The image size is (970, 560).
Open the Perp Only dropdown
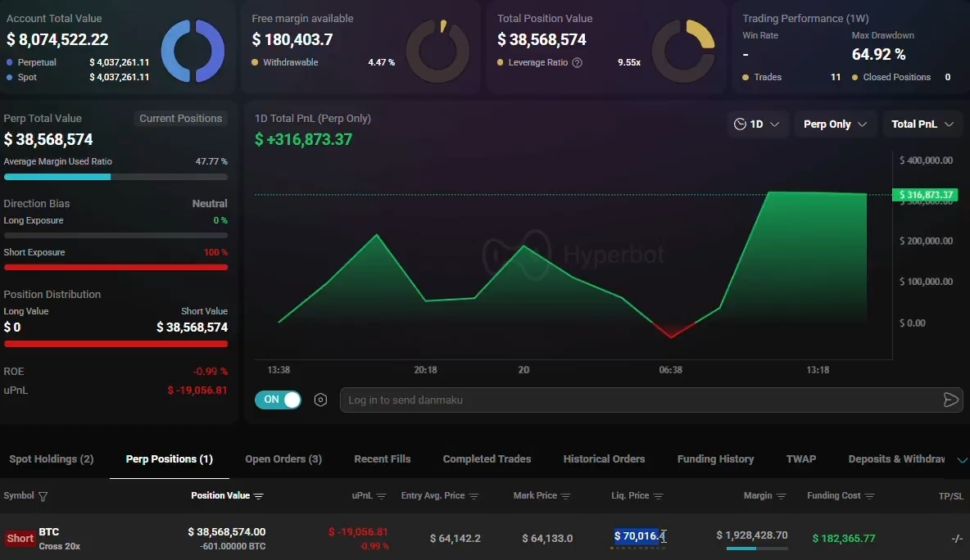[835, 124]
